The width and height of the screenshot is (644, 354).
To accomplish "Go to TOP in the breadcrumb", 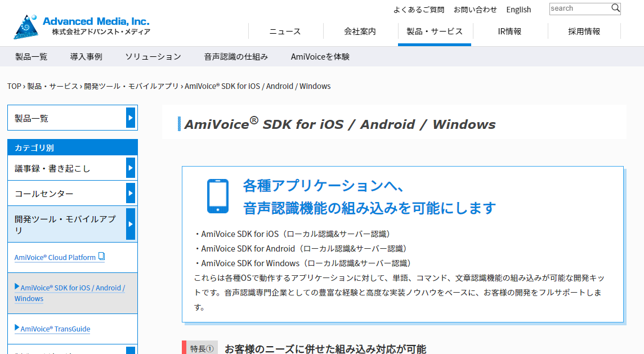I will pos(14,86).
